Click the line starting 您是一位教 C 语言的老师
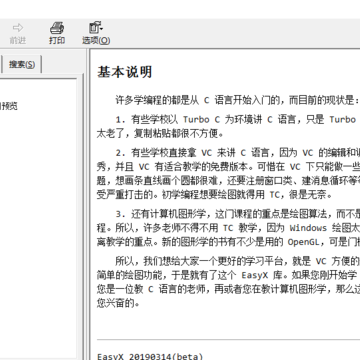Viewport: 360px width, 360px height. pos(228,289)
